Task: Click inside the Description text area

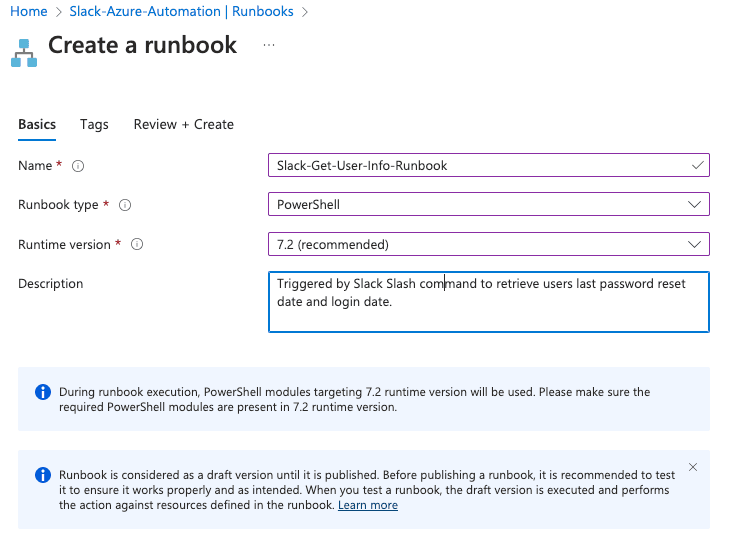Action: 489,302
